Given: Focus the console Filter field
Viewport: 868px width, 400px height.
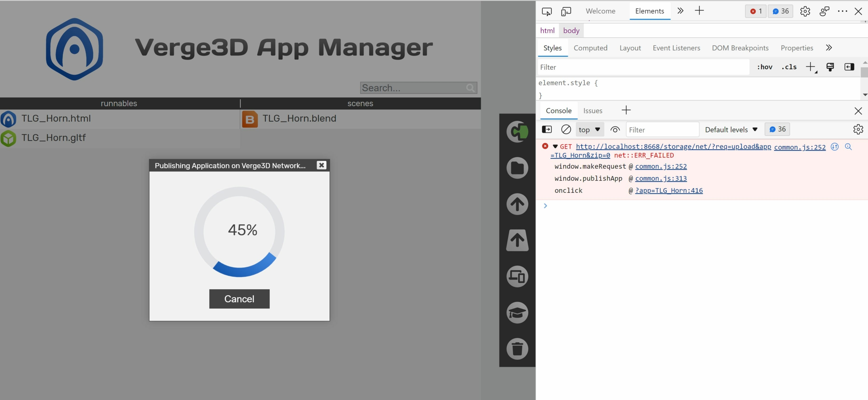Looking at the screenshot, I should [663, 130].
